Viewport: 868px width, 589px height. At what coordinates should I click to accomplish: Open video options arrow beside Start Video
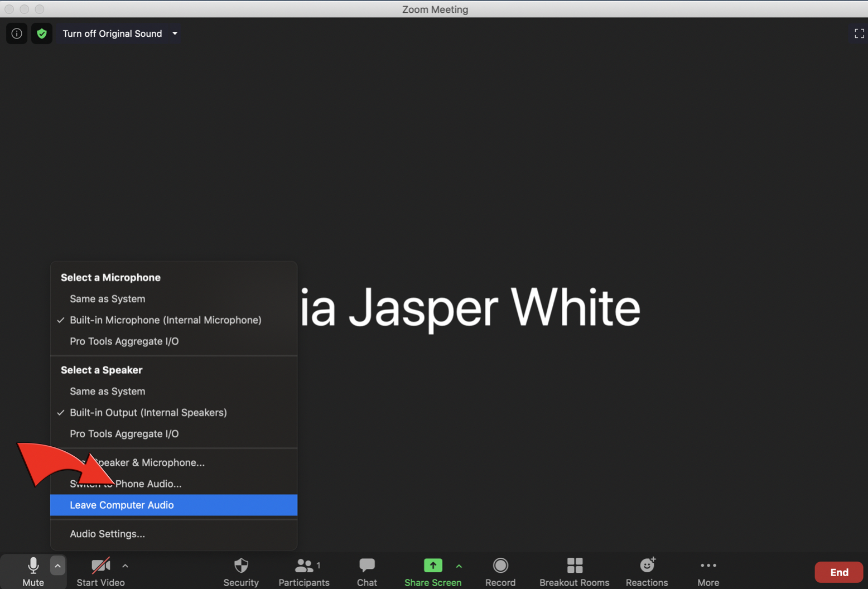125,566
